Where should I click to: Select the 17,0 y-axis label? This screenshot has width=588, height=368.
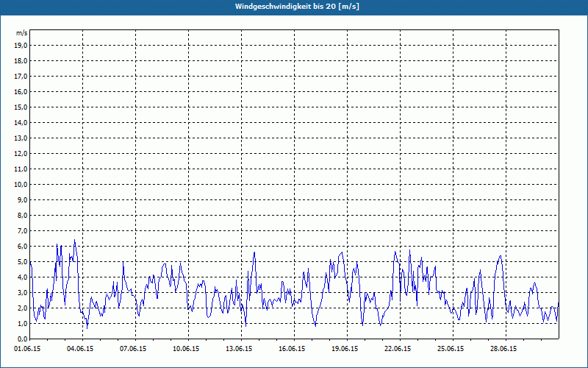21,77
